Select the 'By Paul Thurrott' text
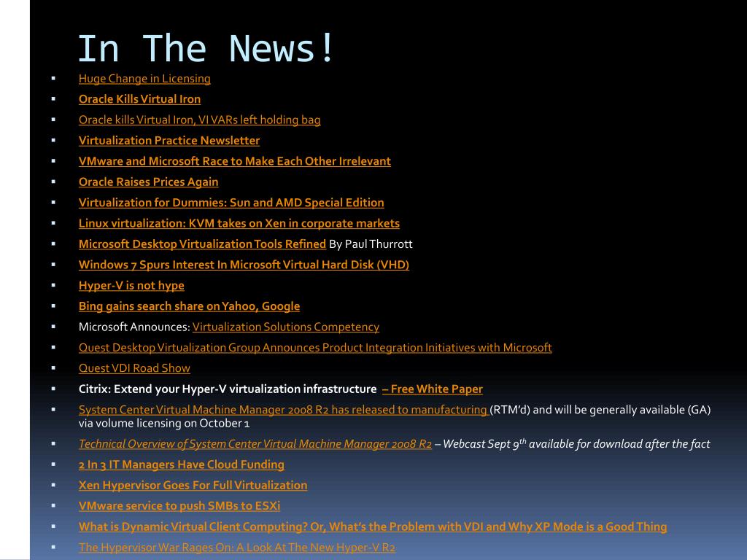The width and height of the screenshot is (747, 560). click(x=371, y=244)
